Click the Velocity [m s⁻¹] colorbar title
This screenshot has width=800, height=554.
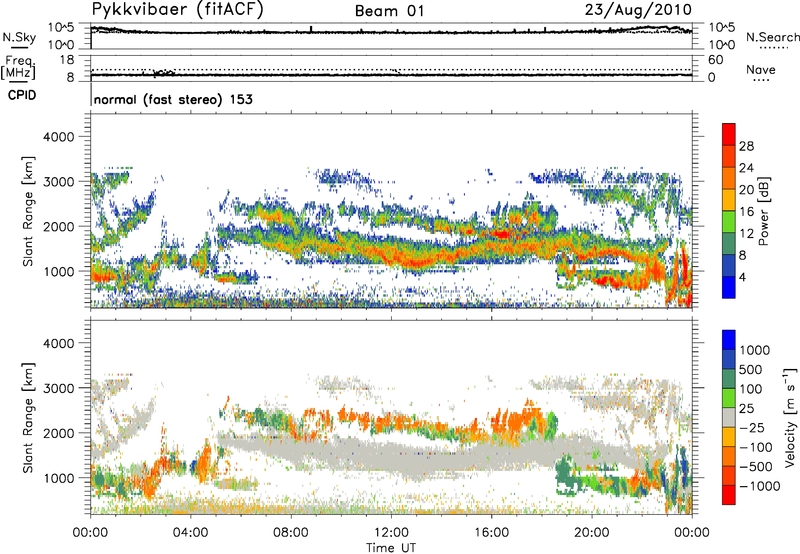coord(790,418)
